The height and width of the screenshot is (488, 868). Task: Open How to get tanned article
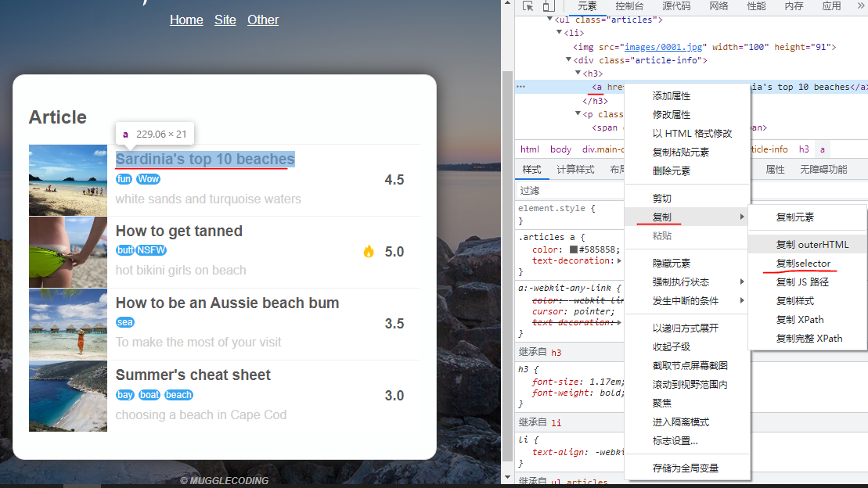(178, 231)
